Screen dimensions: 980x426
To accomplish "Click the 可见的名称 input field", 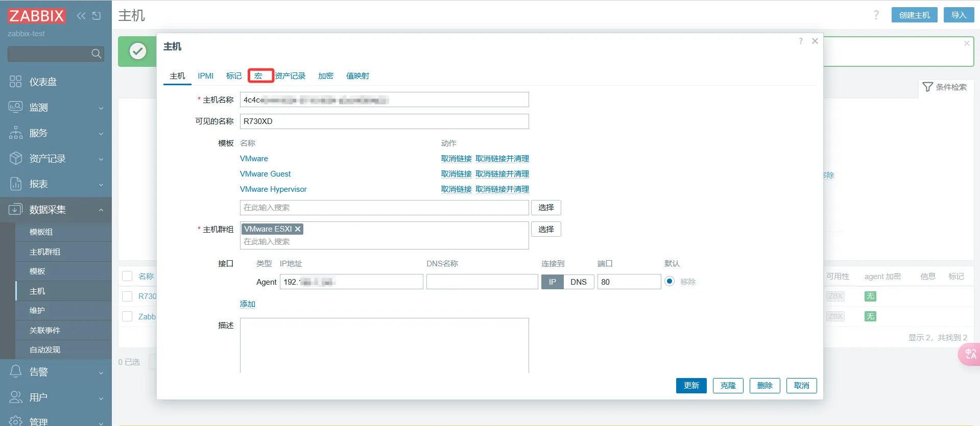I will coord(385,121).
